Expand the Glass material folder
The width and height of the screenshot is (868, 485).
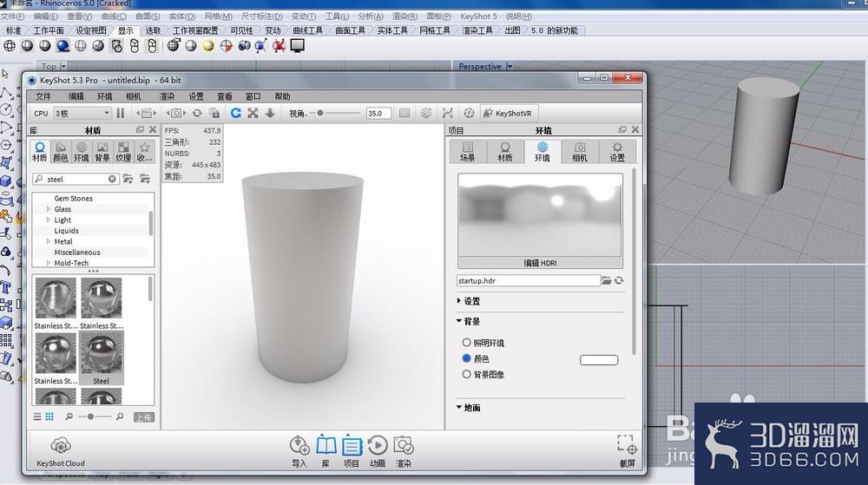[x=48, y=209]
